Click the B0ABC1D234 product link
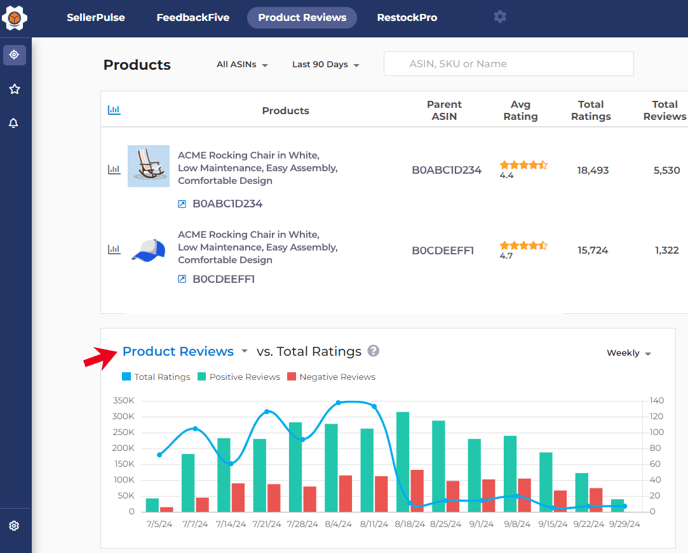This screenshot has width=688, height=553. [227, 204]
